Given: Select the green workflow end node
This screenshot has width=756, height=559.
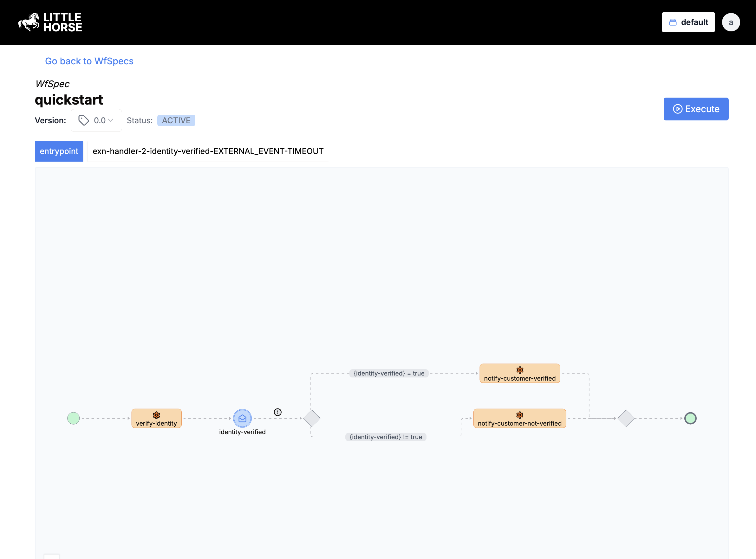Looking at the screenshot, I should [691, 418].
